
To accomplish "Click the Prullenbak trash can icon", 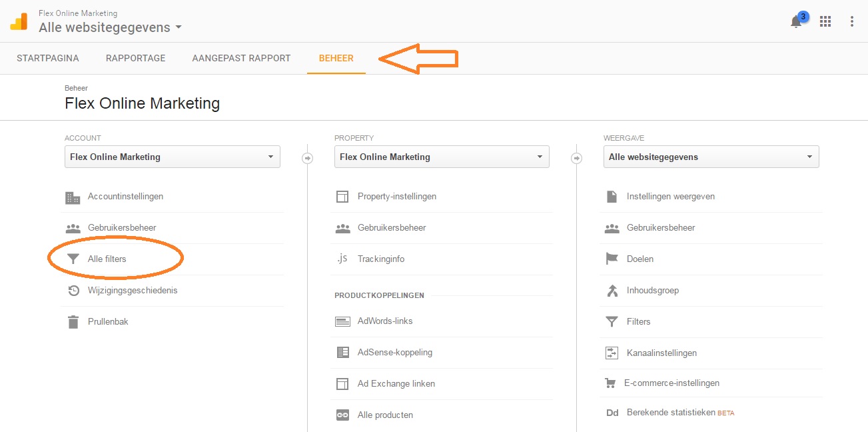I will point(73,322).
